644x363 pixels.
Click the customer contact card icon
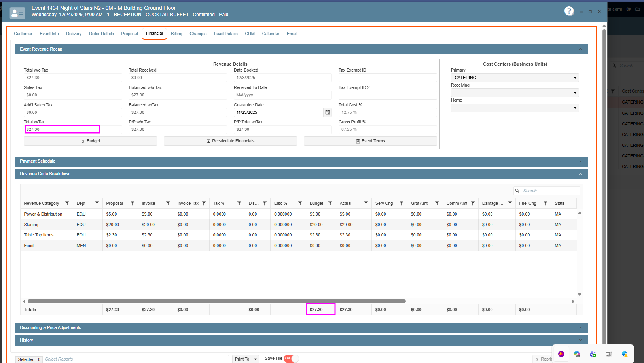[17, 13]
